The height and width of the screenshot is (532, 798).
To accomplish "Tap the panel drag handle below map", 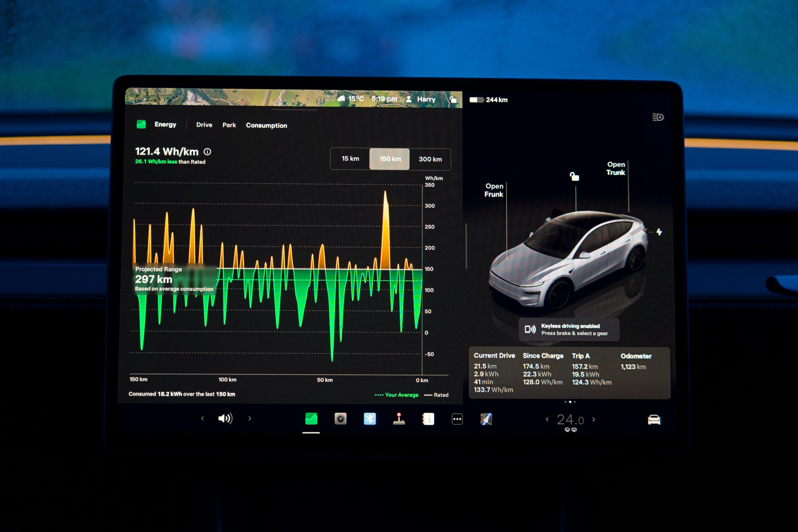I will (294, 110).
